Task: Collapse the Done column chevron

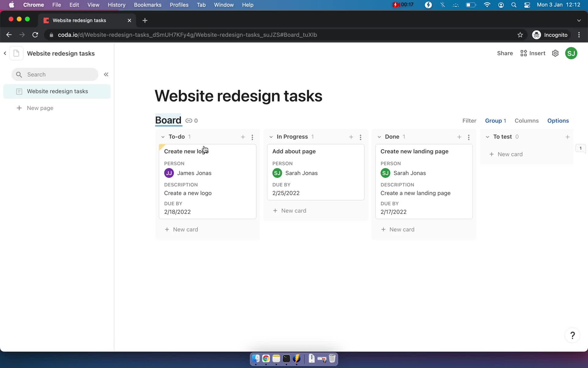Action: tap(379, 137)
